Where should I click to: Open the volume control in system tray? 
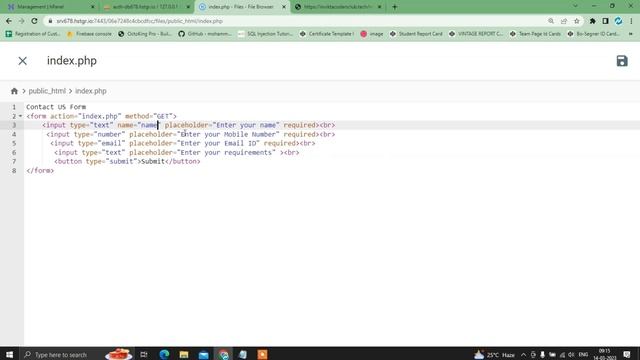571,354
